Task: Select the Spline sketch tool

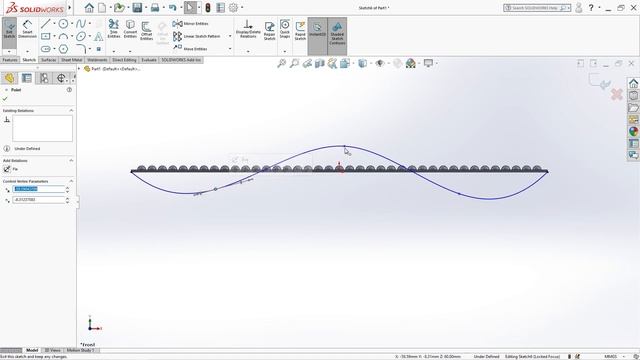Action: [x=81, y=24]
